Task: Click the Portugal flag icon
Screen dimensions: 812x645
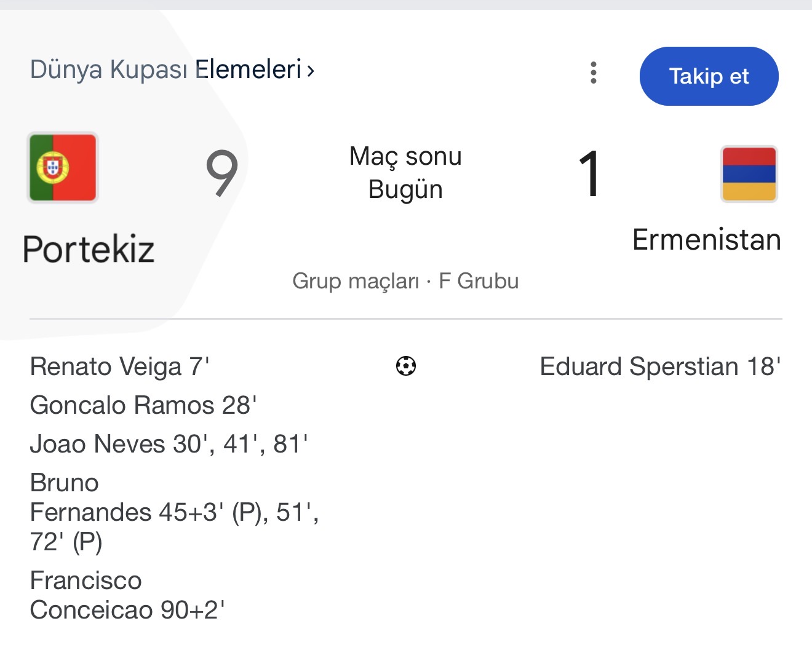Action: [63, 167]
